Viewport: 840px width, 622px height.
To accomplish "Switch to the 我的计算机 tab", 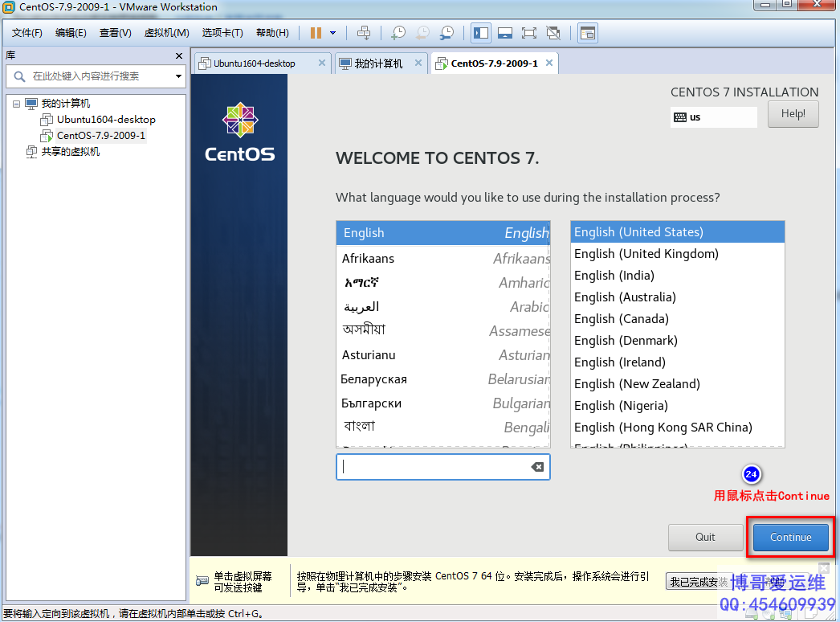I will coord(378,63).
